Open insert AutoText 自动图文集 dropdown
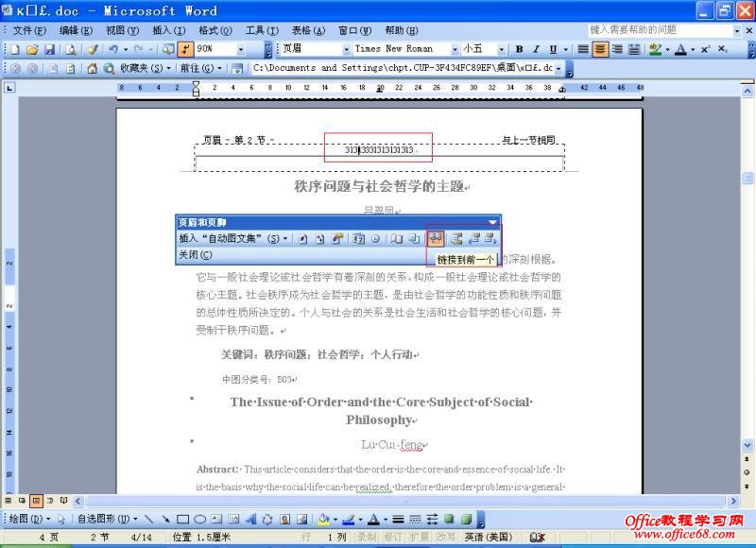Screen dimensions: 756x548 233,239
